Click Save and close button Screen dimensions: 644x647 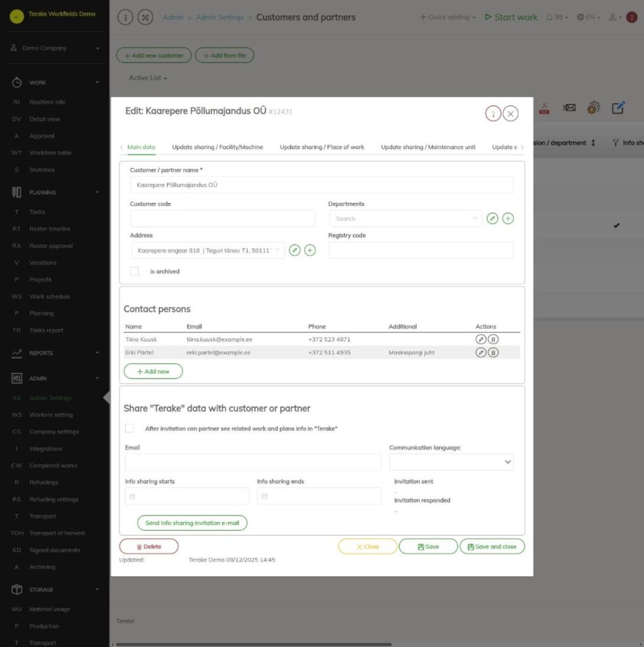pyautogui.click(x=492, y=547)
